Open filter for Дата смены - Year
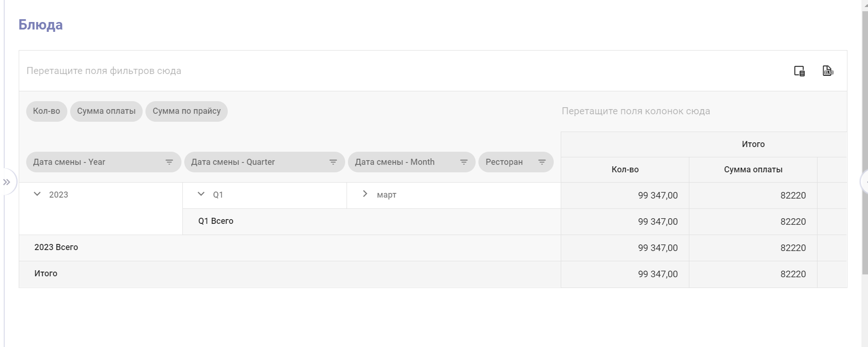This screenshot has width=868, height=347. 169,162
